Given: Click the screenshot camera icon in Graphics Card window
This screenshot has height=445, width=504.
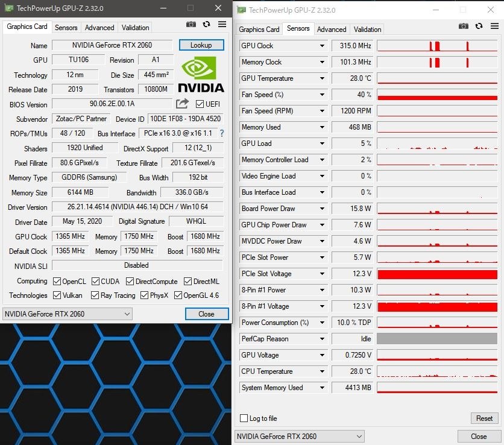Looking at the screenshot, I should coord(191,25).
